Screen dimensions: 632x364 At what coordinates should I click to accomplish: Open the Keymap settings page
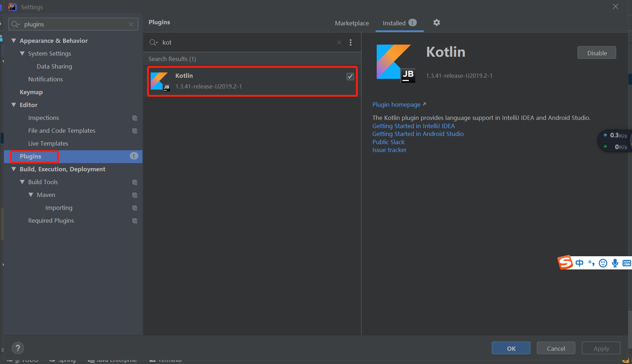[x=31, y=92]
